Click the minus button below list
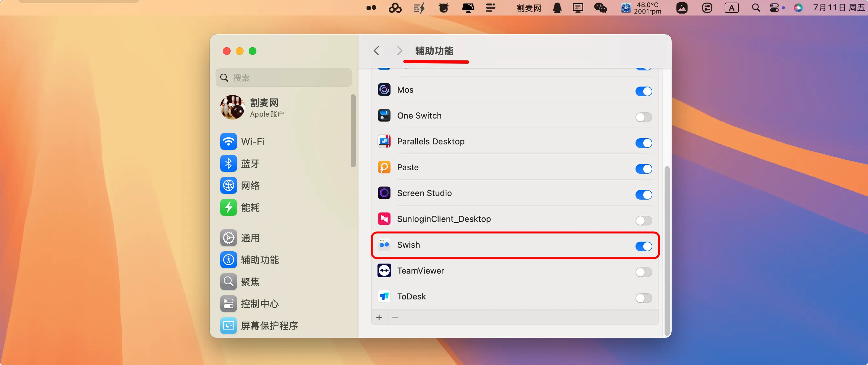This screenshot has width=868, height=365. click(395, 317)
